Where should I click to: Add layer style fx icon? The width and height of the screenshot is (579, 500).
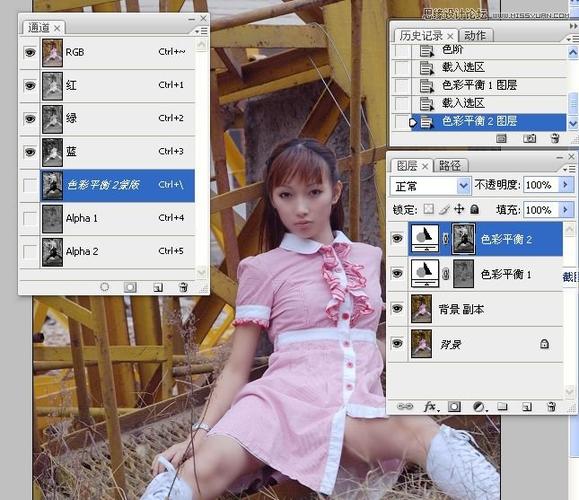click(431, 407)
